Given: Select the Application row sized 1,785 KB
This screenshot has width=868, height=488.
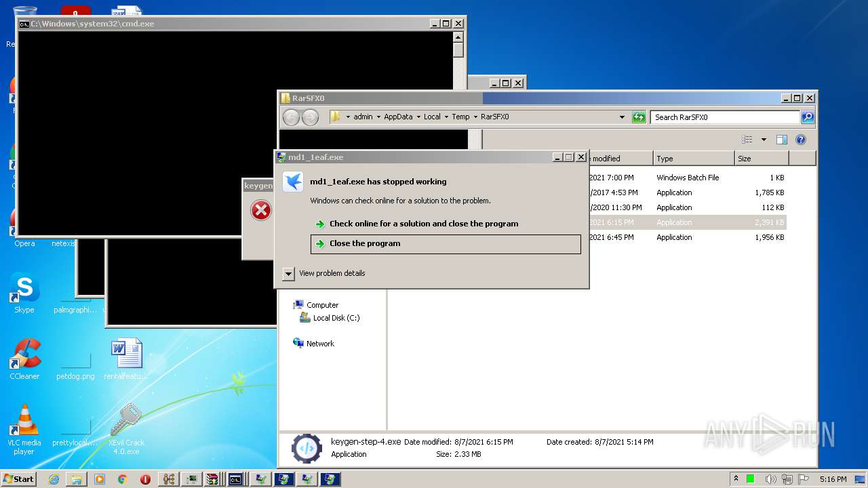Looking at the screenshot, I should [687, 192].
